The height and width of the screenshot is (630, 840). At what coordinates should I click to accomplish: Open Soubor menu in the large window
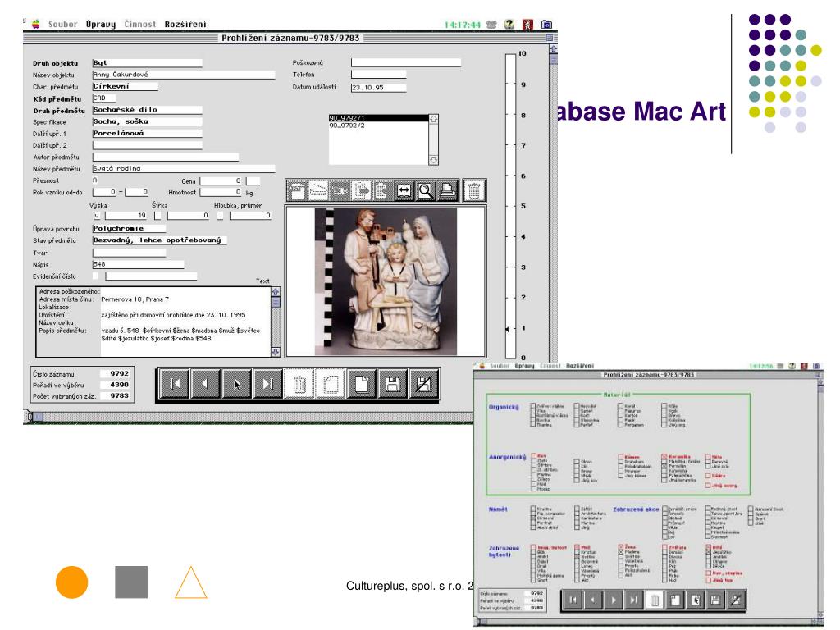[x=62, y=24]
